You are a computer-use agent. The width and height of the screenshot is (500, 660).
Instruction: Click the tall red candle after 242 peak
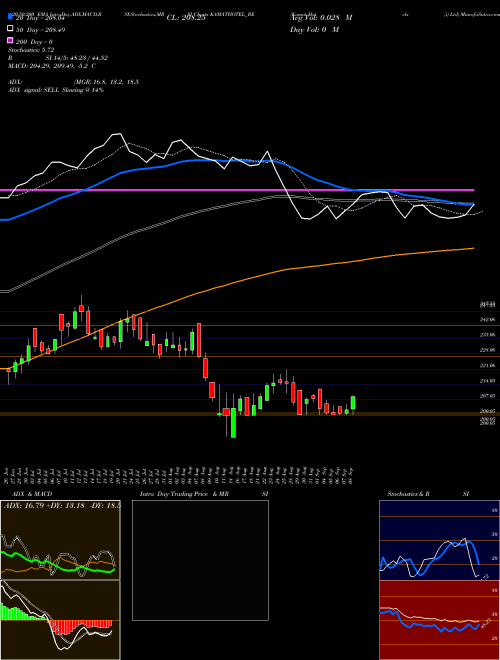click(x=199, y=340)
